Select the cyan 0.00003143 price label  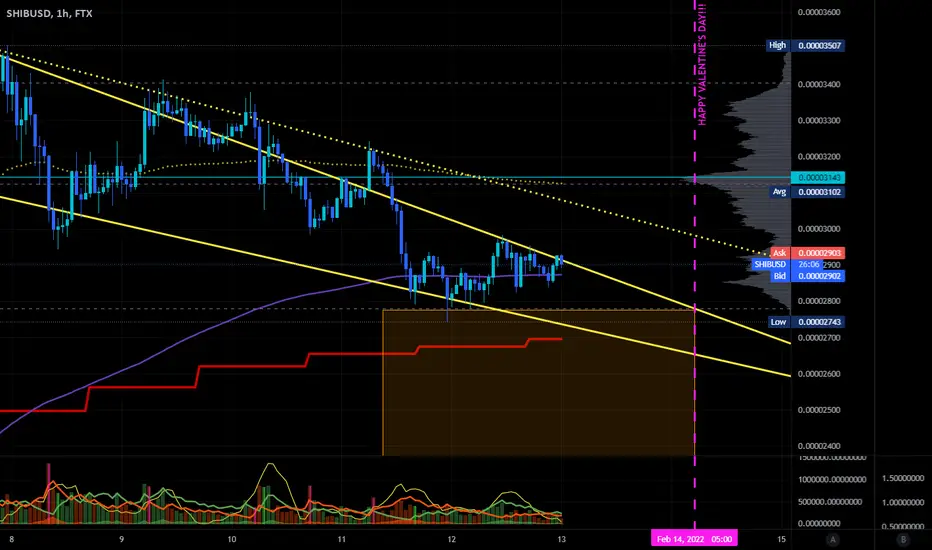(818, 178)
